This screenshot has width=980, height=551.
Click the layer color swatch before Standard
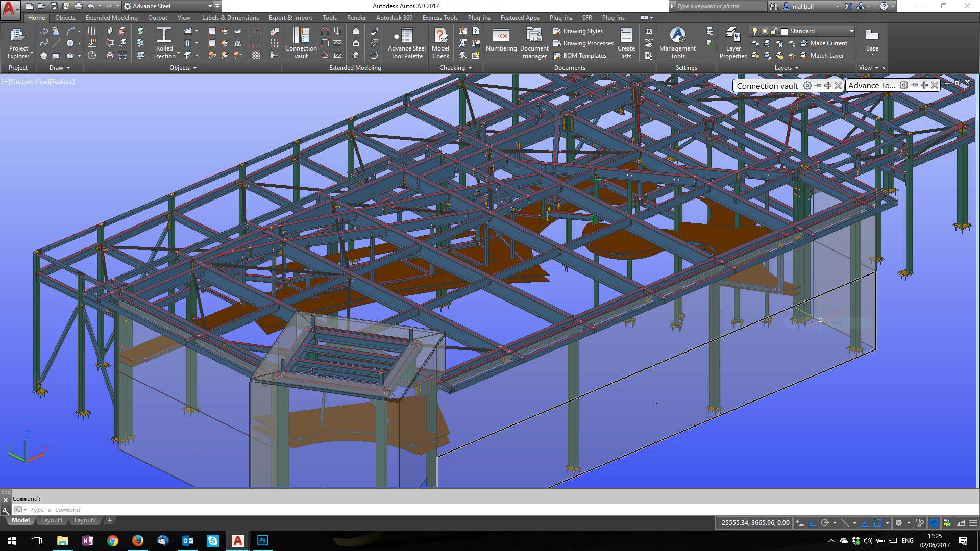click(x=785, y=31)
